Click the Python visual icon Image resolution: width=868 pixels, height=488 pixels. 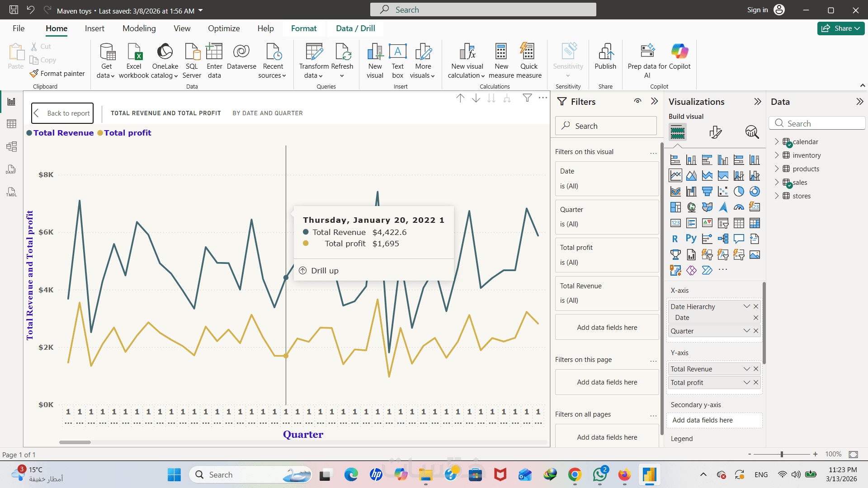click(691, 239)
